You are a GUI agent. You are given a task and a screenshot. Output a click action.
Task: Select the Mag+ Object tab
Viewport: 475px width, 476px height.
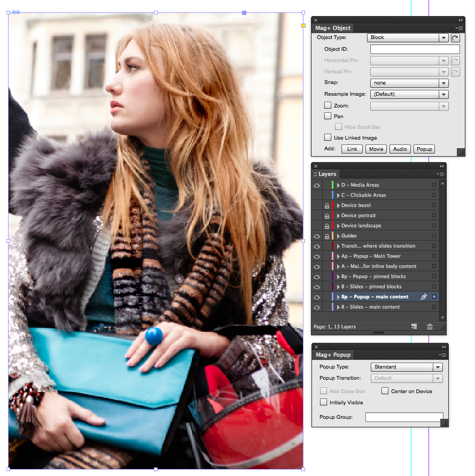click(333, 28)
